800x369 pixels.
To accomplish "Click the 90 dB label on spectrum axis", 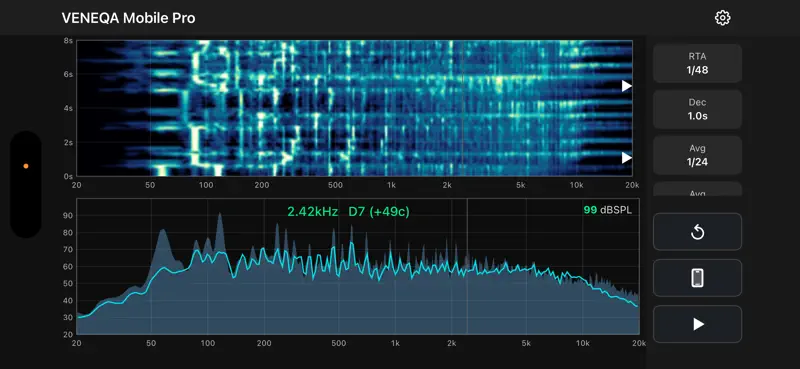I will point(68,216).
